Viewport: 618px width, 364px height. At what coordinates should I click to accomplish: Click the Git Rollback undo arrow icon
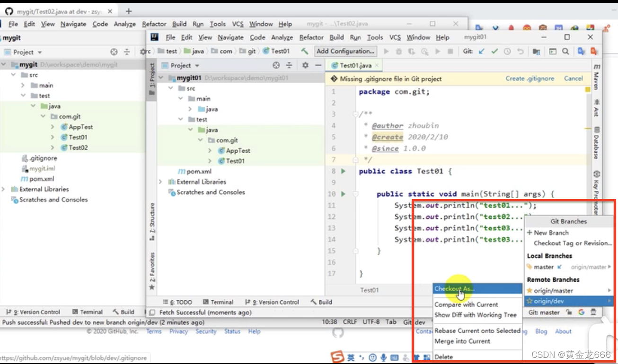520,51
